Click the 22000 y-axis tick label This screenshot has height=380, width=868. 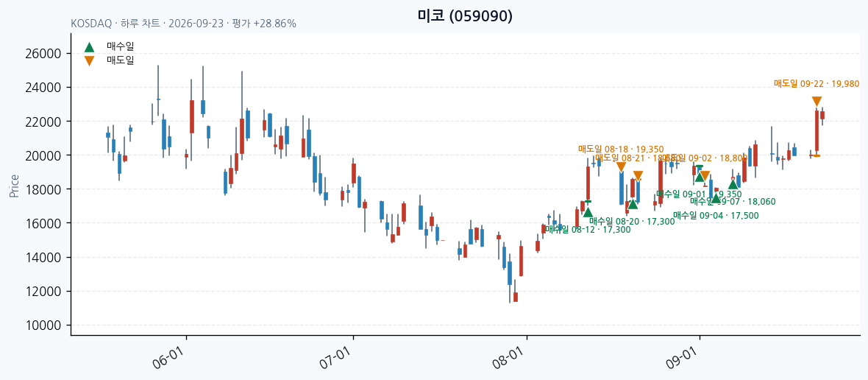[x=42, y=122]
